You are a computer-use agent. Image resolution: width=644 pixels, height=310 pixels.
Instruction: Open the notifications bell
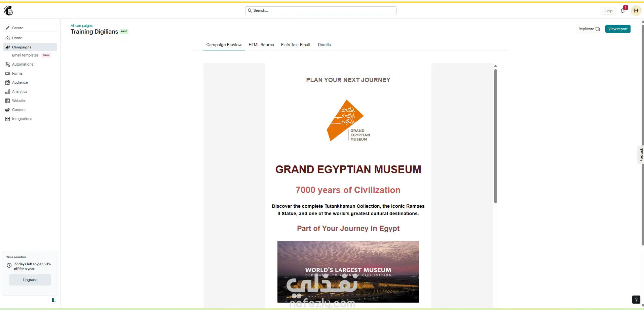click(x=623, y=10)
